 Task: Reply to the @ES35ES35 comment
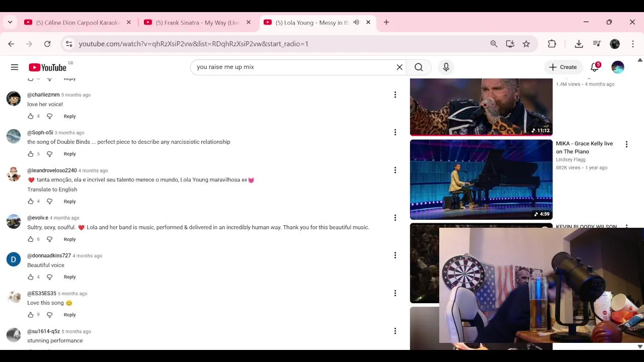pyautogui.click(x=69, y=315)
